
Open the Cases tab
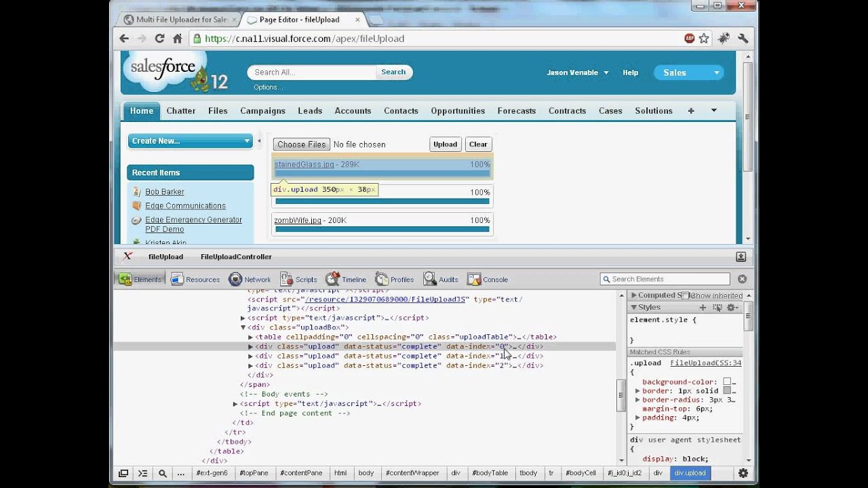point(610,110)
